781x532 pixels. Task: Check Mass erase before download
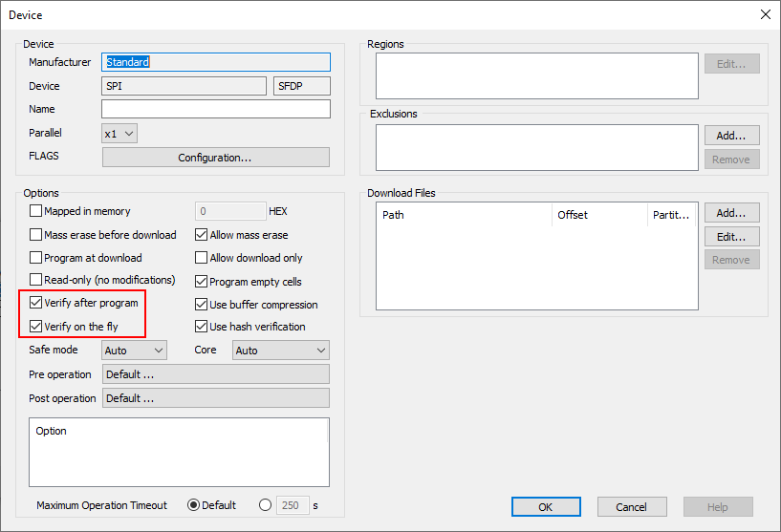click(x=36, y=235)
